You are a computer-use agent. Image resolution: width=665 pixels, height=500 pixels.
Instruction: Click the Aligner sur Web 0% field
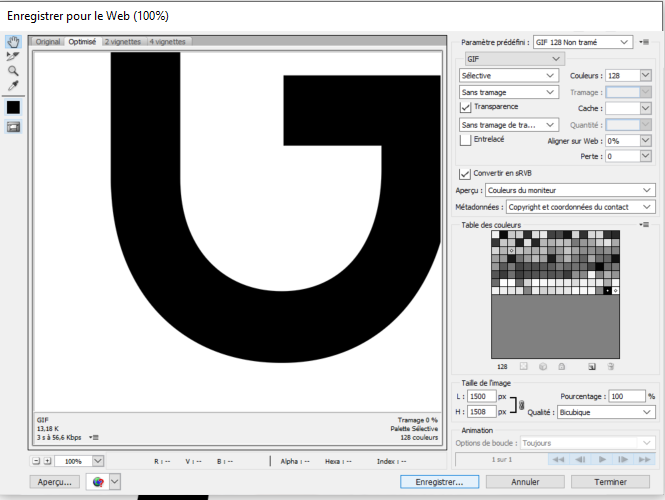pos(622,140)
